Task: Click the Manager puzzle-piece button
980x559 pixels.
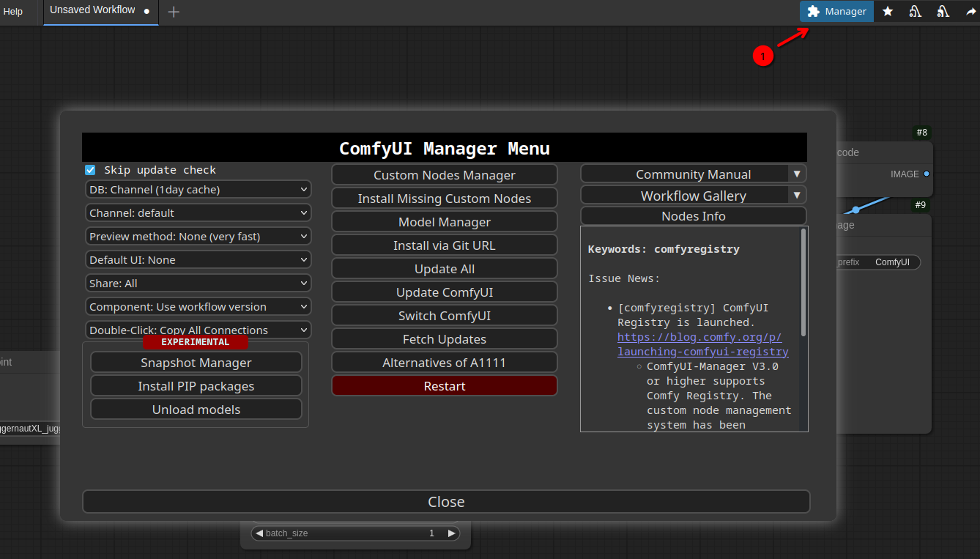Action: click(x=836, y=11)
